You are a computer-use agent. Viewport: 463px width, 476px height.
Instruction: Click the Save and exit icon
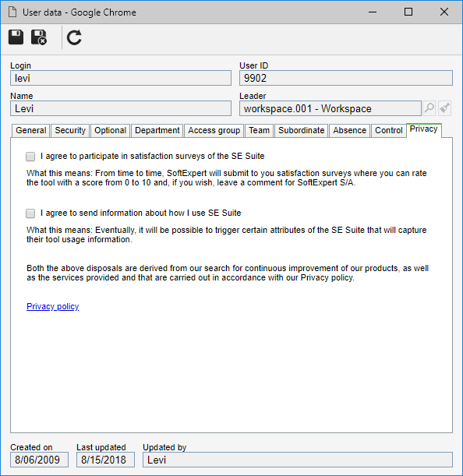tap(39, 37)
